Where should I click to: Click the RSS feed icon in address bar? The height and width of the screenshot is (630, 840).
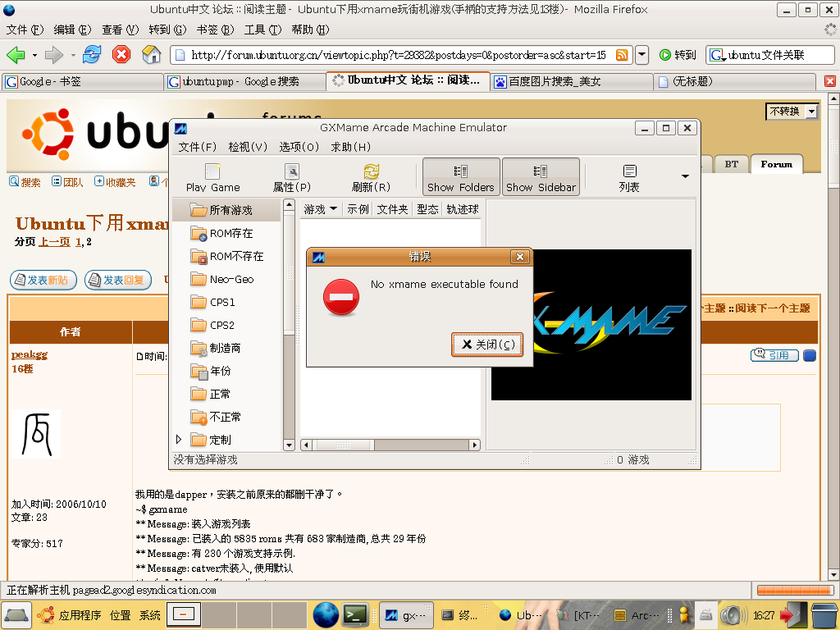[x=622, y=55]
